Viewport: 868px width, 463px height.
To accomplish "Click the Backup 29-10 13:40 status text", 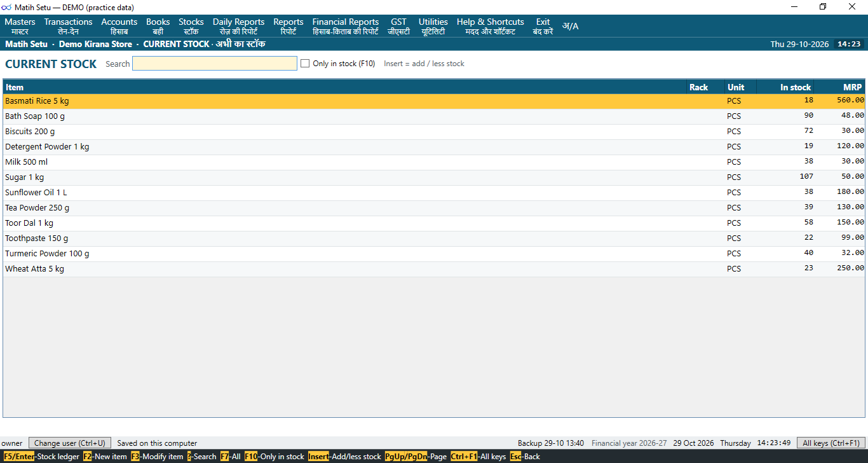I will (x=551, y=443).
